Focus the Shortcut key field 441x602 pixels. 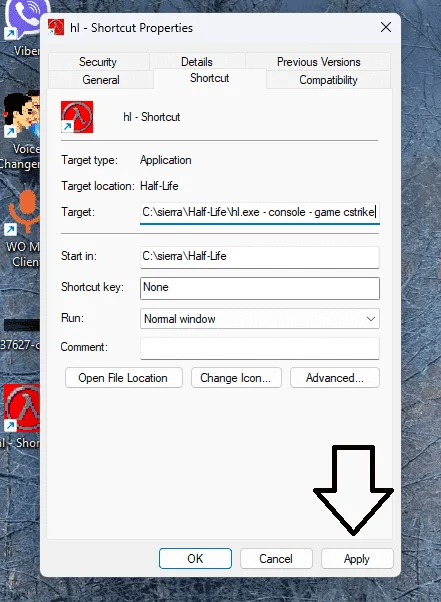pos(260,288)
